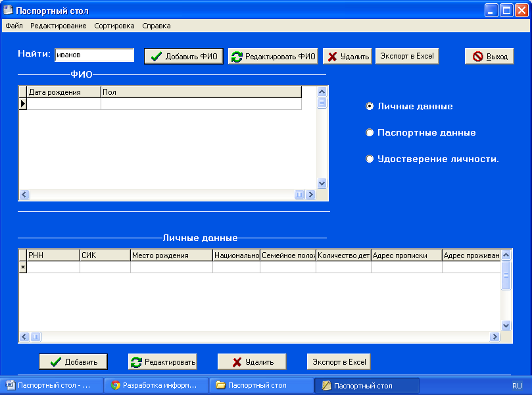Open the Редактирование menu
Image resolution: width=532 pixels, height=395 pixels.
[x=59, y=26]
